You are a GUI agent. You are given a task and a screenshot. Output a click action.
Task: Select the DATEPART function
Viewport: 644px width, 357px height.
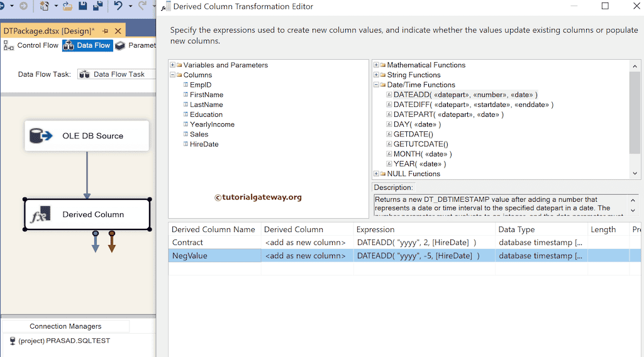tap(448, 114)
